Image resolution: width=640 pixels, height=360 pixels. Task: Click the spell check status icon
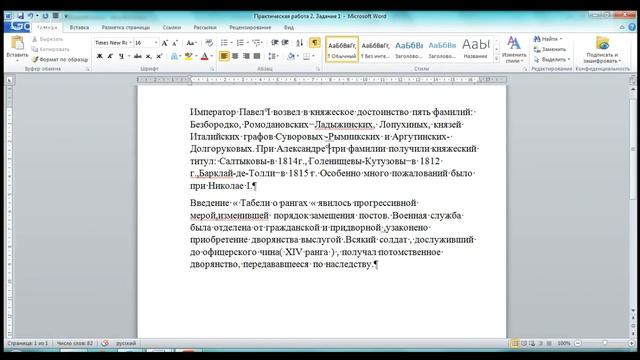click(105, 343)
